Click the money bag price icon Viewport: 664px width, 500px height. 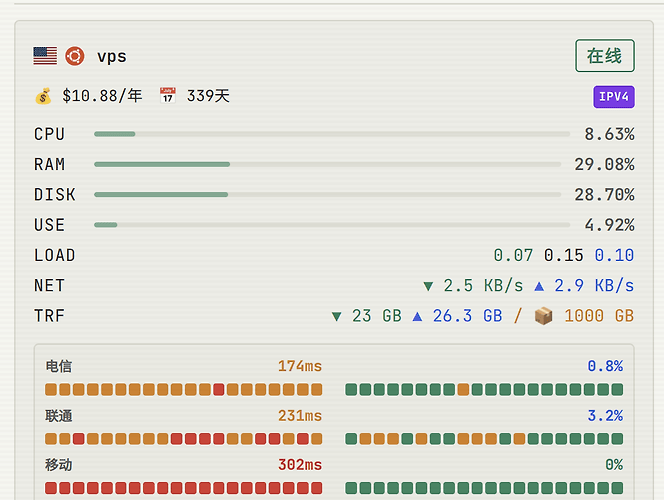pos(43,96)
